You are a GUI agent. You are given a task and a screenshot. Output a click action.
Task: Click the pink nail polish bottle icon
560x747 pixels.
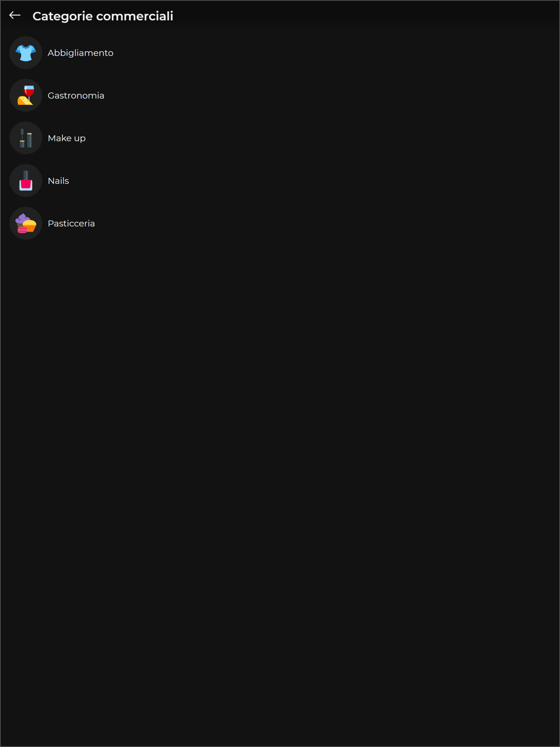pos(26,181)
